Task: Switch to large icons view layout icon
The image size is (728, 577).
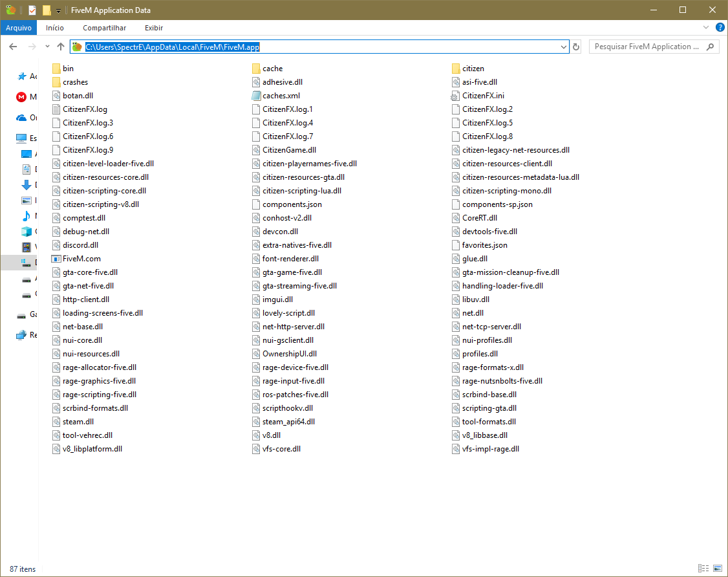Action: click(718, 568)
